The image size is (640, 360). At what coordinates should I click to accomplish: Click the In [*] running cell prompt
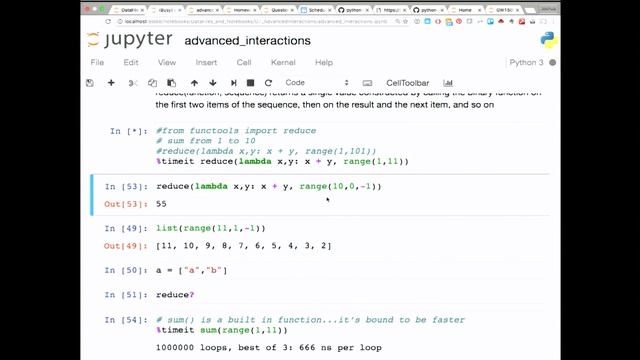pos(129,131)
